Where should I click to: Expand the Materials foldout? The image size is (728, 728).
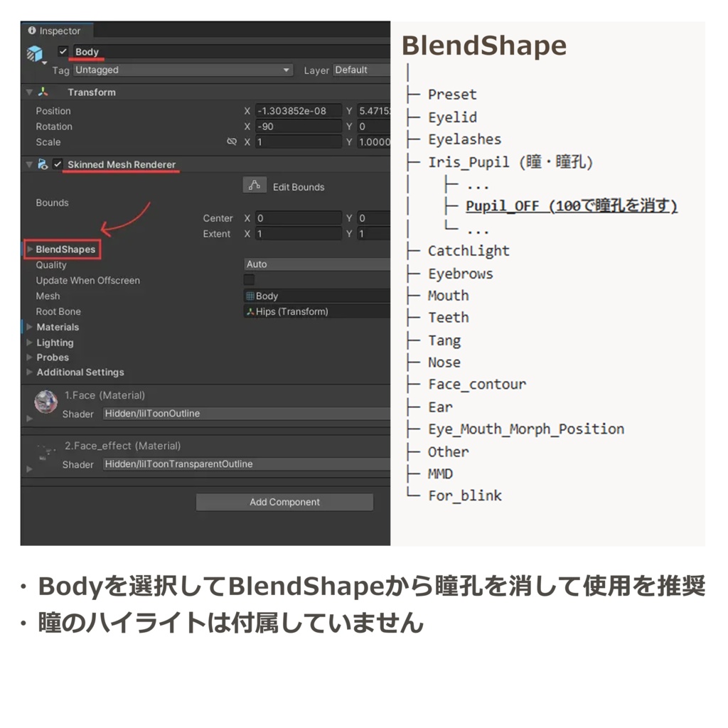30,327
